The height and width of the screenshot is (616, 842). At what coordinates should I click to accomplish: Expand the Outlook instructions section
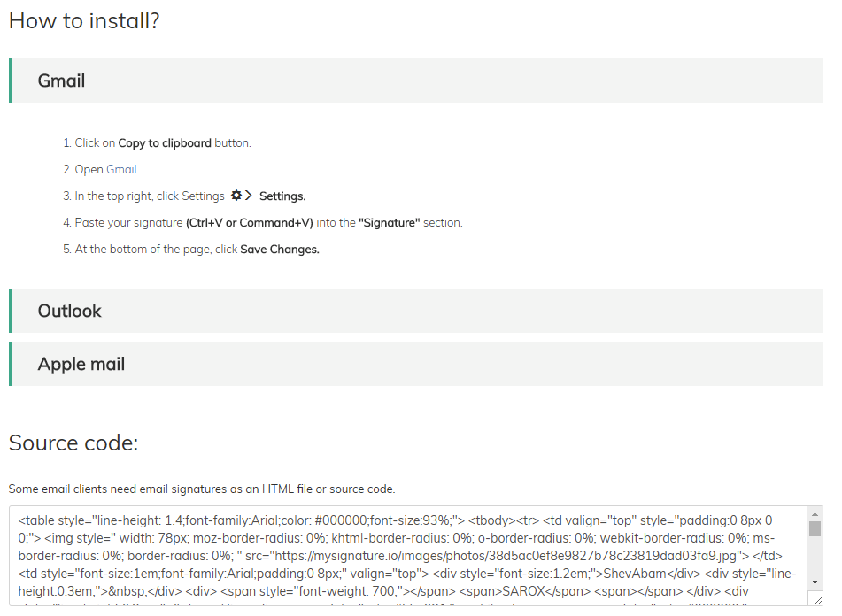coord(417,311)
